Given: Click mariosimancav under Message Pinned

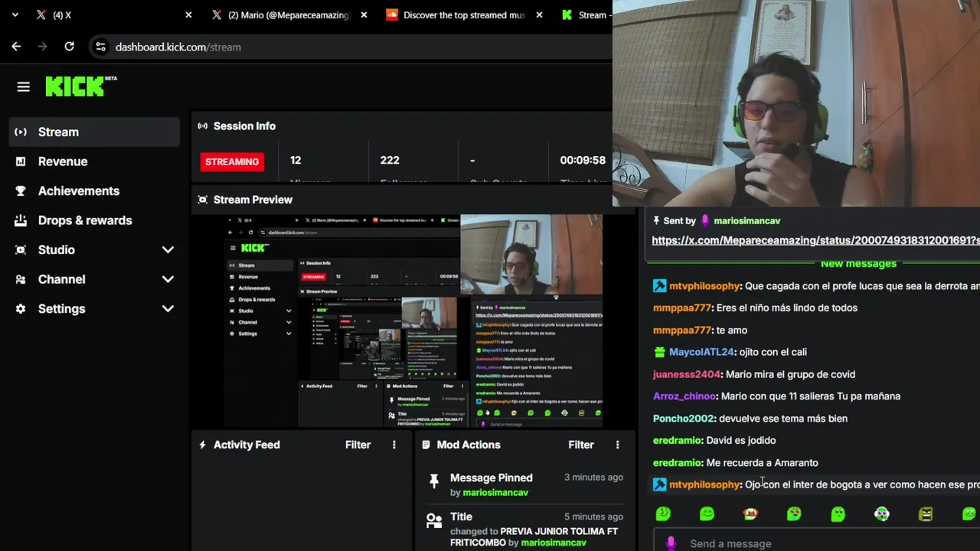Looking at the screenshot, I should [x=495, y=492].
